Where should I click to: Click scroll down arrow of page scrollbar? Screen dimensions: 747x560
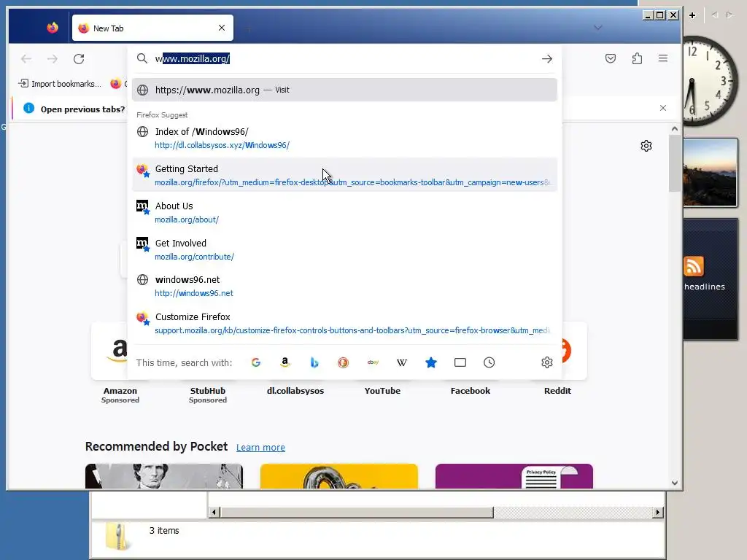tap(675, 483)
